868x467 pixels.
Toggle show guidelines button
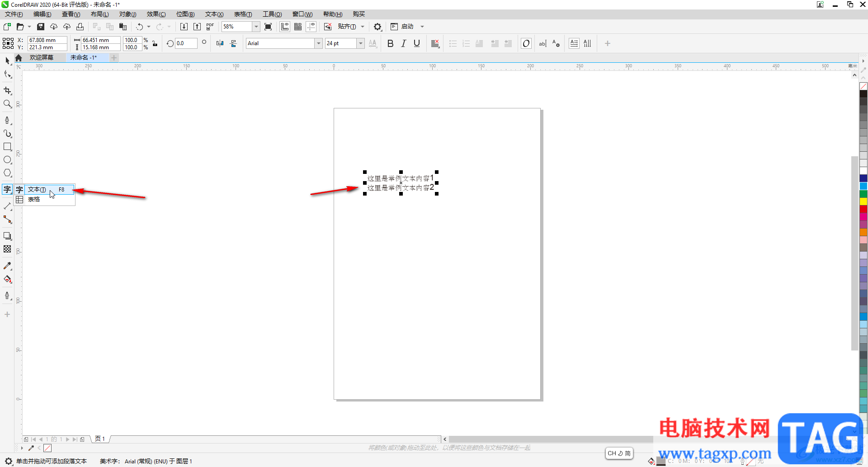pyautogui.click(x=311, y=27)
